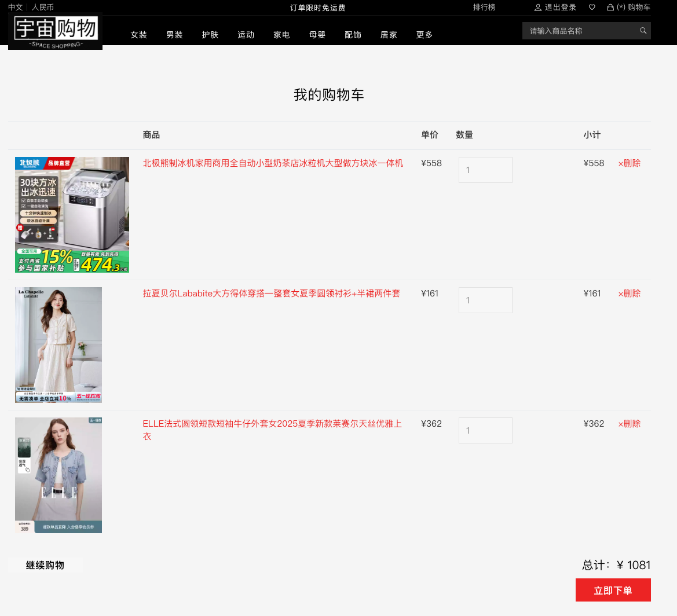
Task: Delete the ELLE denim jacket item
Action: pyautogui.click(x=630, y=424)
